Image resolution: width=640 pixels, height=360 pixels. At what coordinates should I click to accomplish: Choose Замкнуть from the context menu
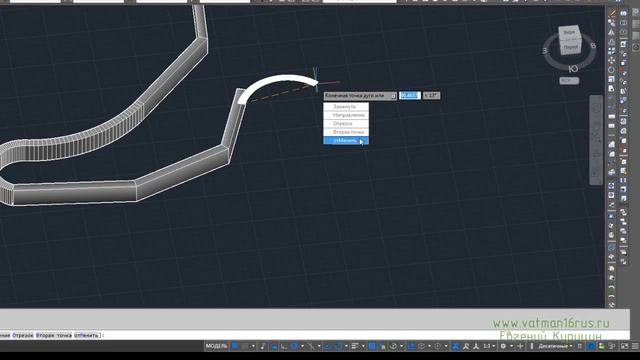[346, 107]
